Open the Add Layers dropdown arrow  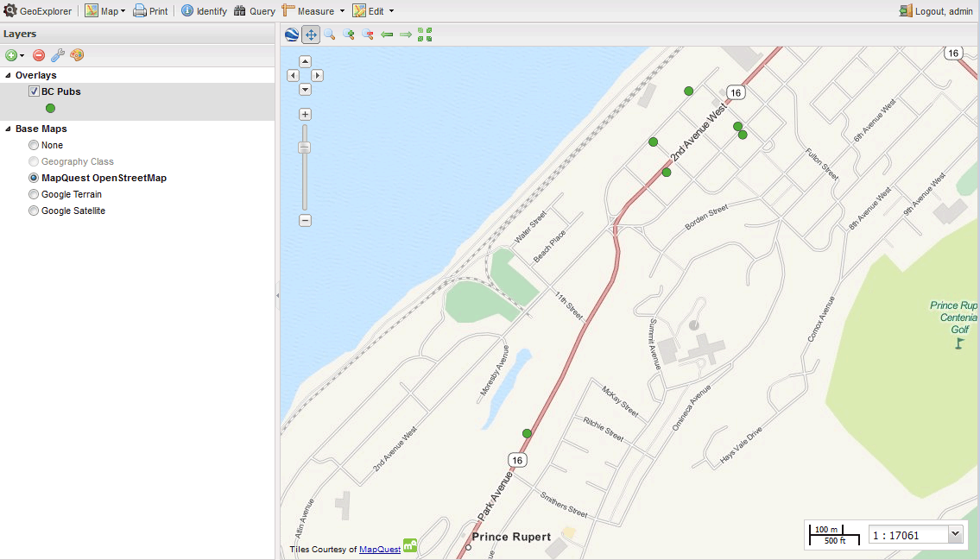[22, 56]
